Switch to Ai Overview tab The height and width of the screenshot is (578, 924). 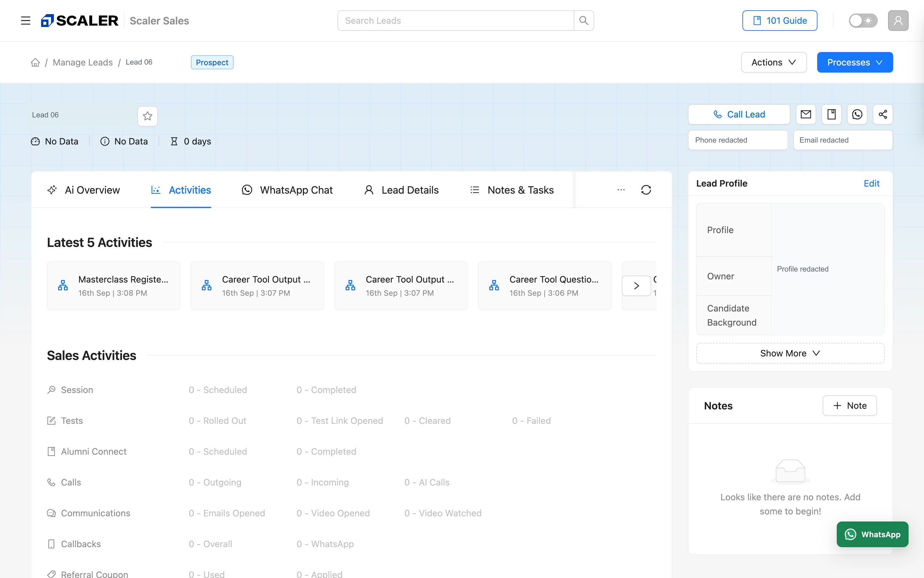84,190
